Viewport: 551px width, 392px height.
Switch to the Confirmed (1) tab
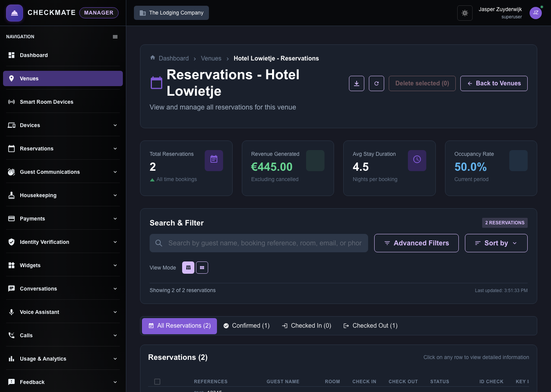click(246, 326)
